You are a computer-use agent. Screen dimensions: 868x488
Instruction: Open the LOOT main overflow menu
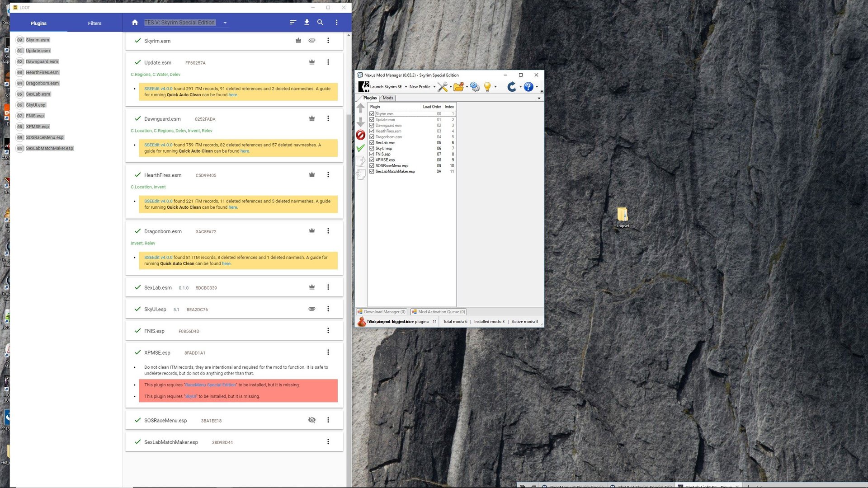coord(336,23)
